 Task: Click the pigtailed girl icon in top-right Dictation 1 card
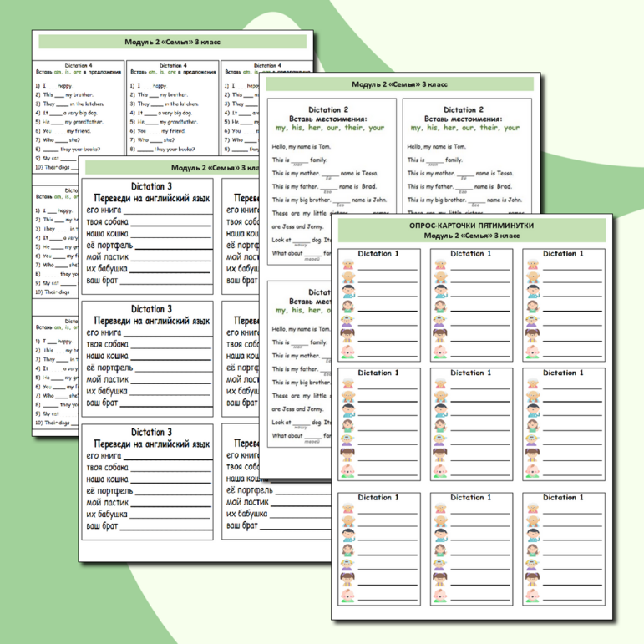[x=532, y=334]
